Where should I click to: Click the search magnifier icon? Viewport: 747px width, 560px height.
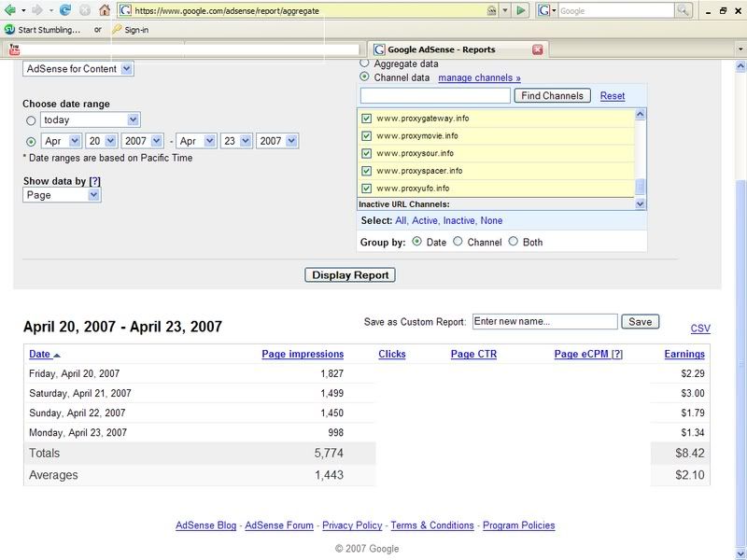coord(683,10)
